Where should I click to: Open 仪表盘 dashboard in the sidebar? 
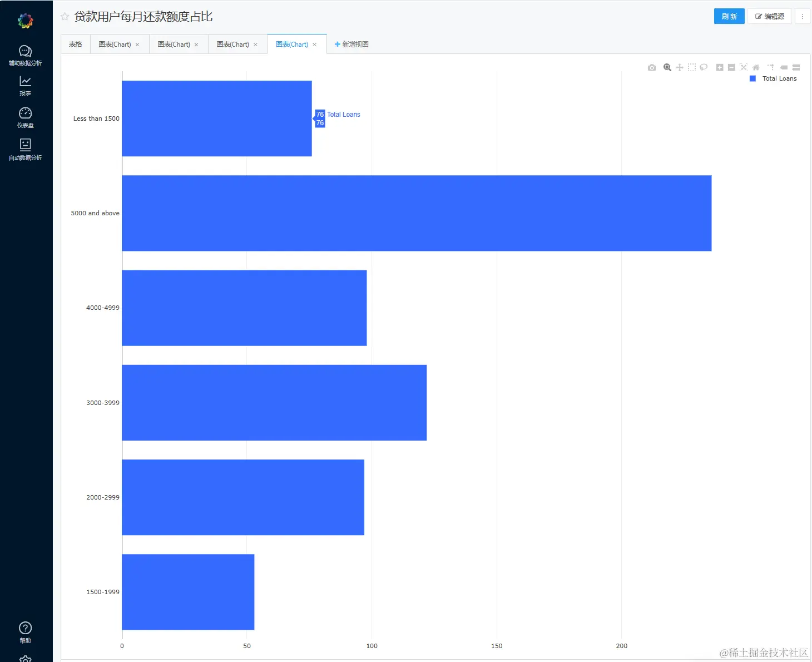click(26, 117)
